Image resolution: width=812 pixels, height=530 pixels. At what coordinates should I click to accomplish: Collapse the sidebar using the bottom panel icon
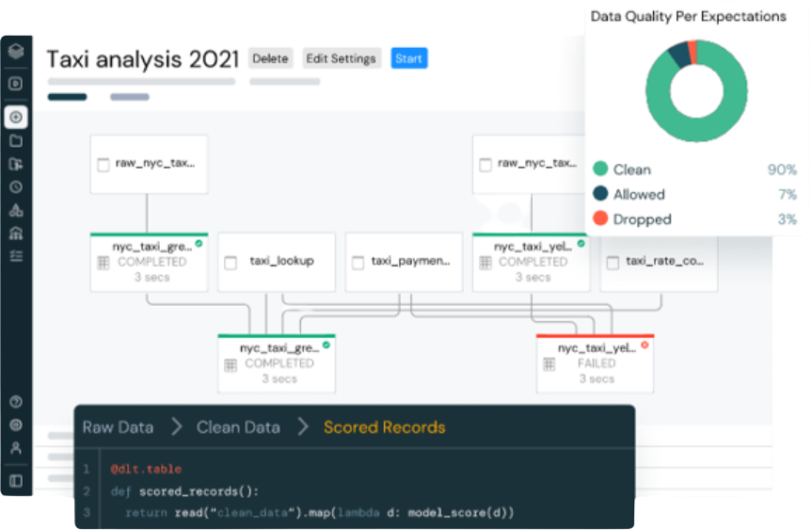coord(16,481)
